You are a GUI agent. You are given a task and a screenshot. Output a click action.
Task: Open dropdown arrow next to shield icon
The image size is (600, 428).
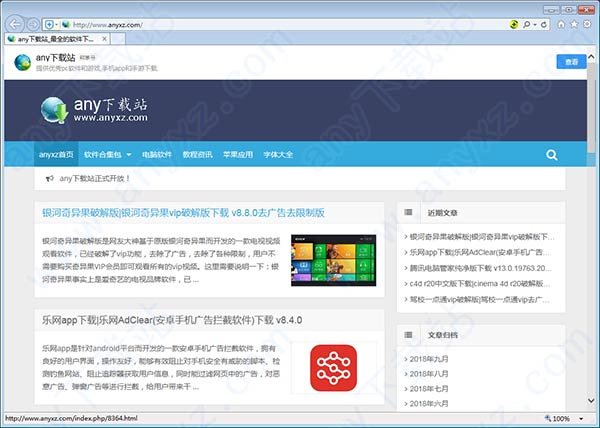pos(57,25)
